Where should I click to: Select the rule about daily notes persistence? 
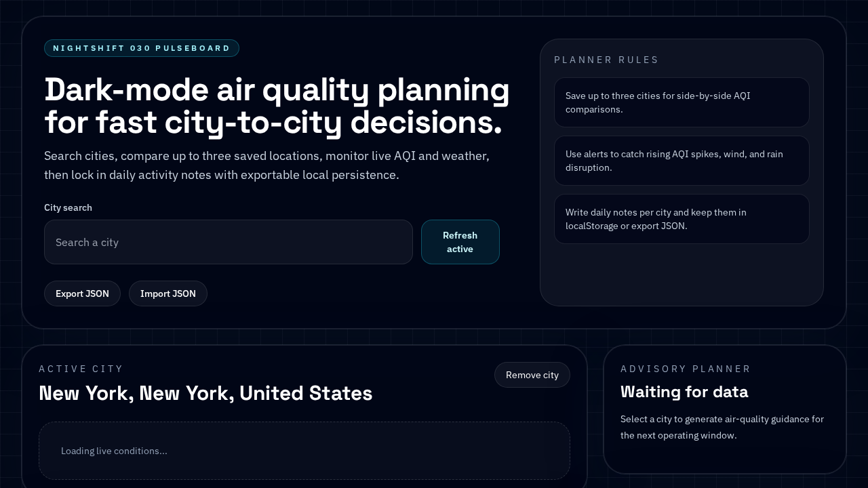point(682,219)
